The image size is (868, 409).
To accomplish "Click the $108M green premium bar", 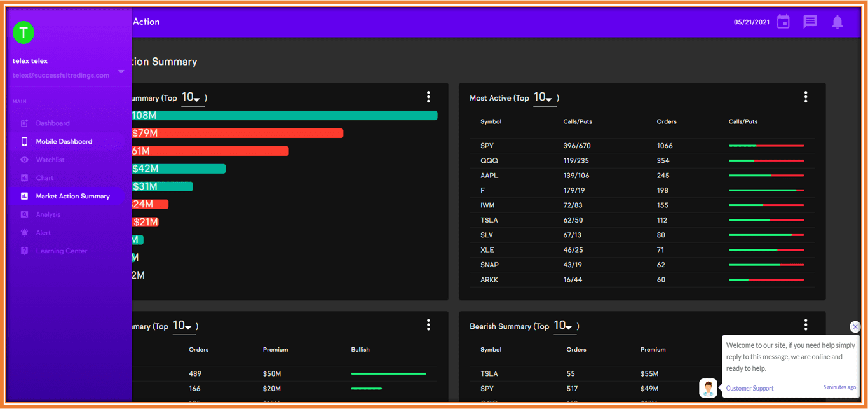I will click(x=285, y=115).
